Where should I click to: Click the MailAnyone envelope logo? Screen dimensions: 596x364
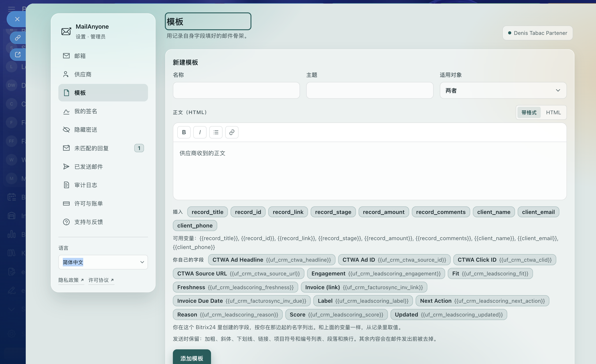[x=66, y=31]
